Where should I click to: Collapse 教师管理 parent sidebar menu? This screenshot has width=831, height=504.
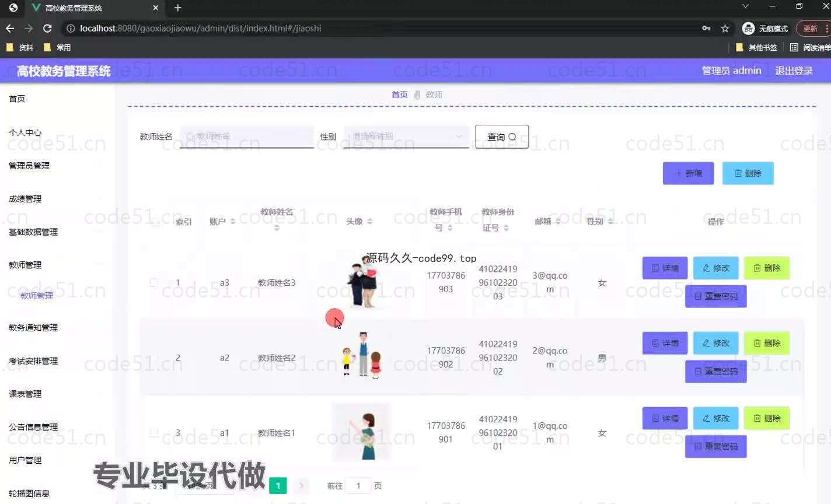[25, 265]
